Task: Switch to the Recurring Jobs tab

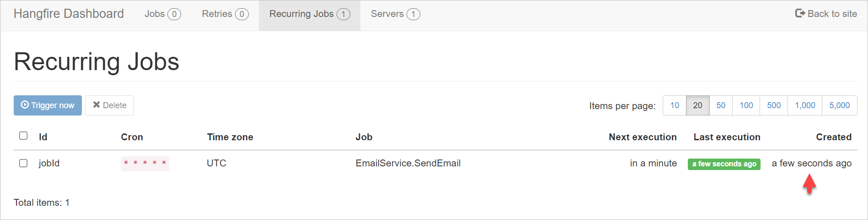Action: point(309,14)
